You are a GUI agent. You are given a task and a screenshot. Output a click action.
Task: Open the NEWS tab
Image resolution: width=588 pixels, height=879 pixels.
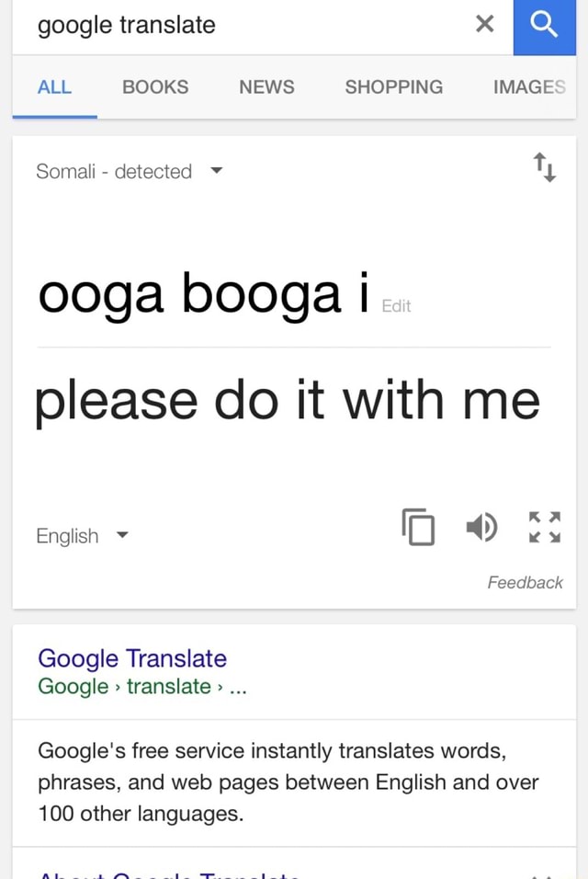pos(266,87)
